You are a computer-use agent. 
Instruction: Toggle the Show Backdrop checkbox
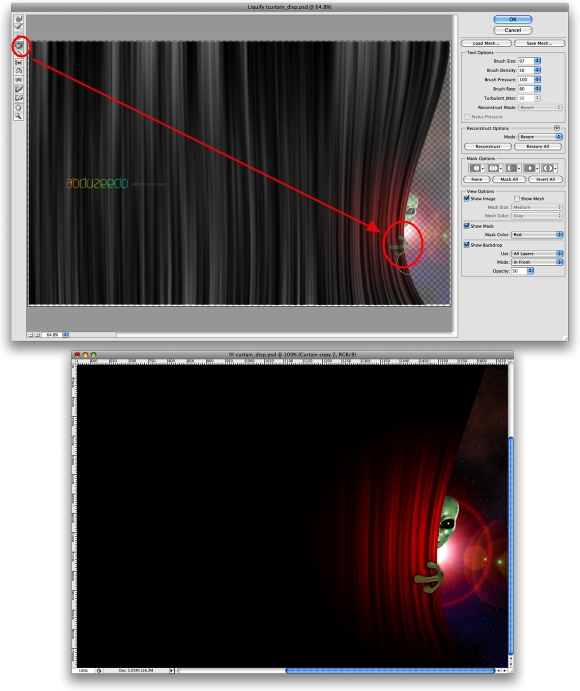pos(467,245)
